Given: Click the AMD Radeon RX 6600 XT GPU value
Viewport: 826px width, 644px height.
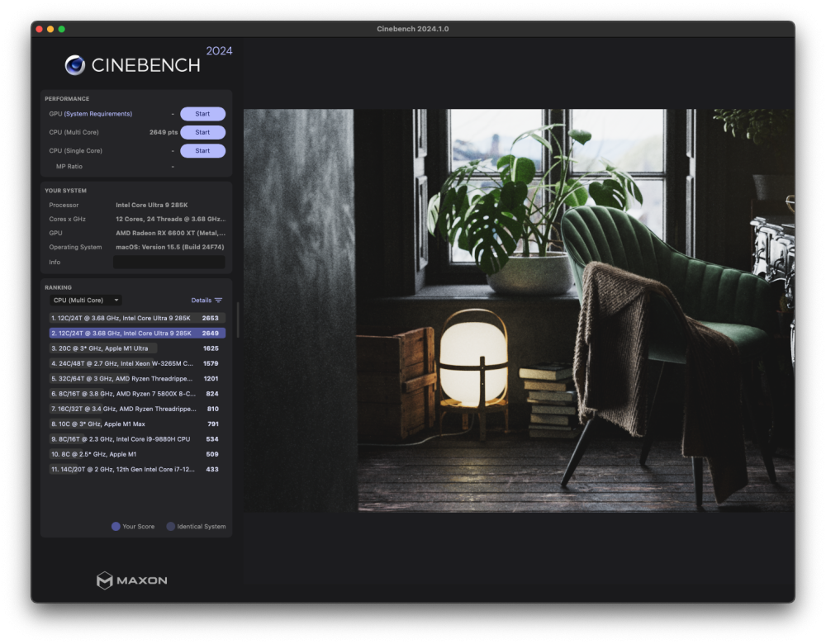Looking at the screenshot, I should 170,233.
